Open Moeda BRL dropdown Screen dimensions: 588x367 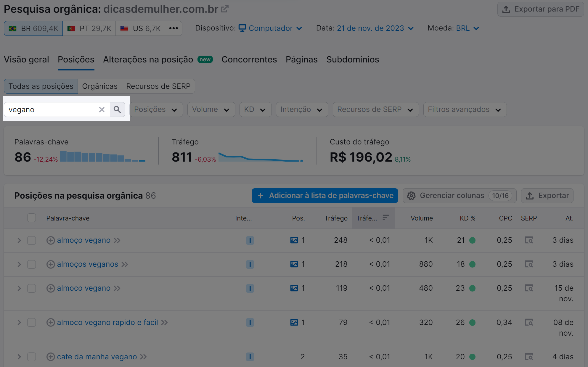[467, 28]
